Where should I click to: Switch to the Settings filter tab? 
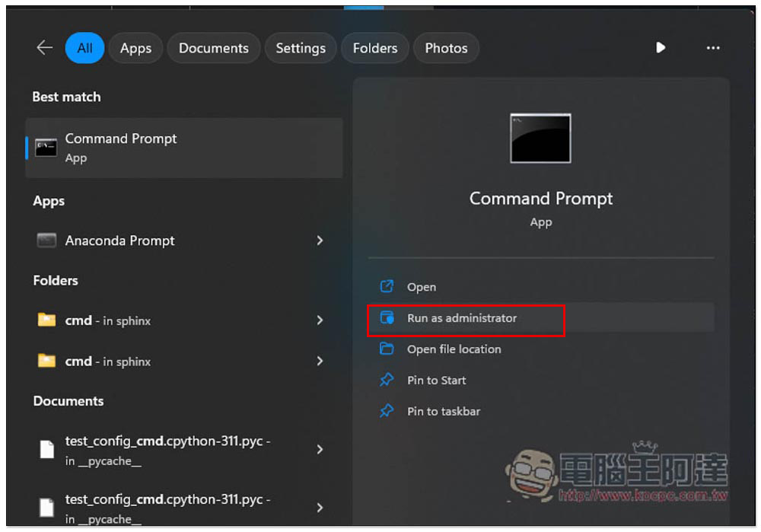301,48
